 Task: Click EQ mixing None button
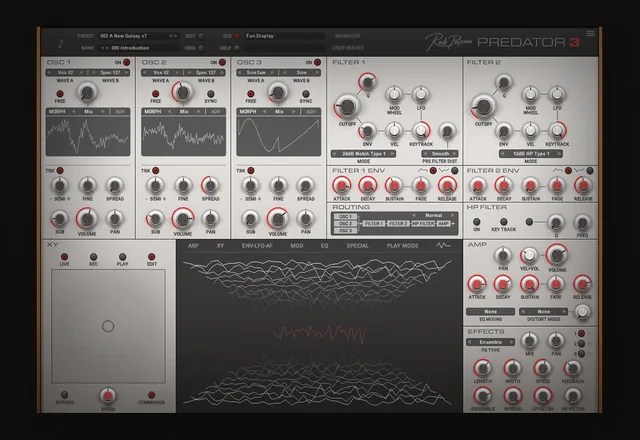click(491, 311)
